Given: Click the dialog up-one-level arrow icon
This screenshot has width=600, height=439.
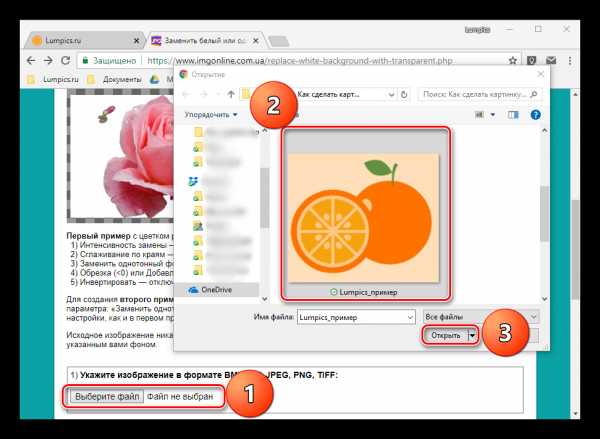Looking at the screenshot, I should click(x=231, y=94).
